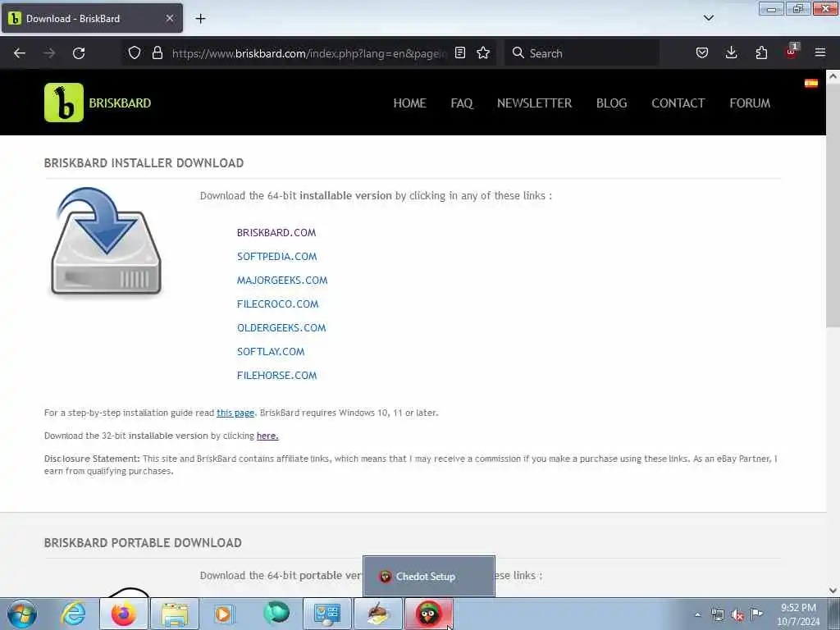Screen dimensions: 840x630
Task: Click the muted volume tray icon
Action: 737,615
